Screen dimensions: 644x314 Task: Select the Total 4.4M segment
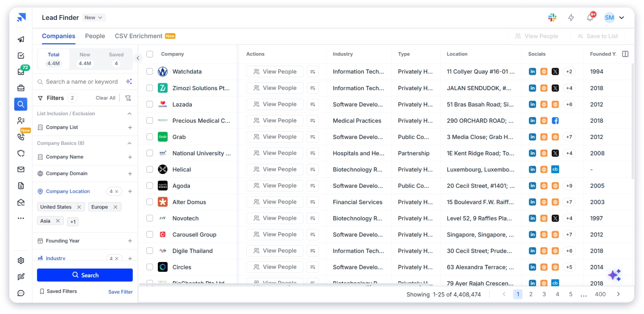click(x=54, y=59)
